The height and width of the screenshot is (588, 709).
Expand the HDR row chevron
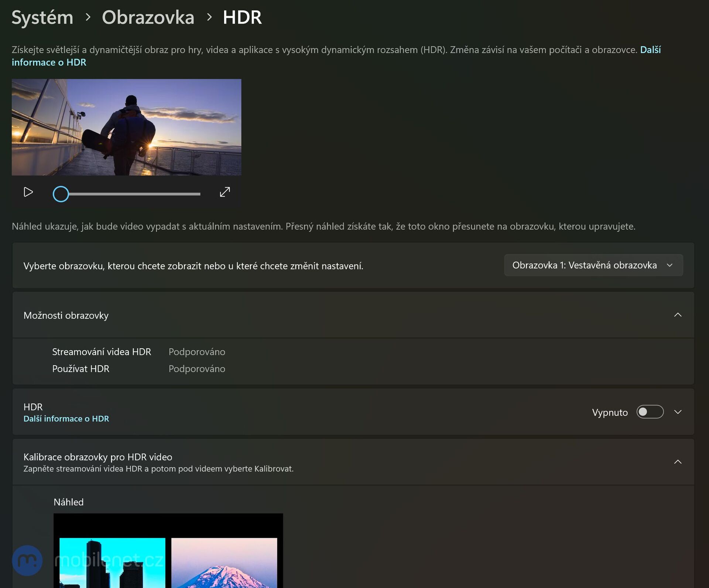tap(677, 412)
